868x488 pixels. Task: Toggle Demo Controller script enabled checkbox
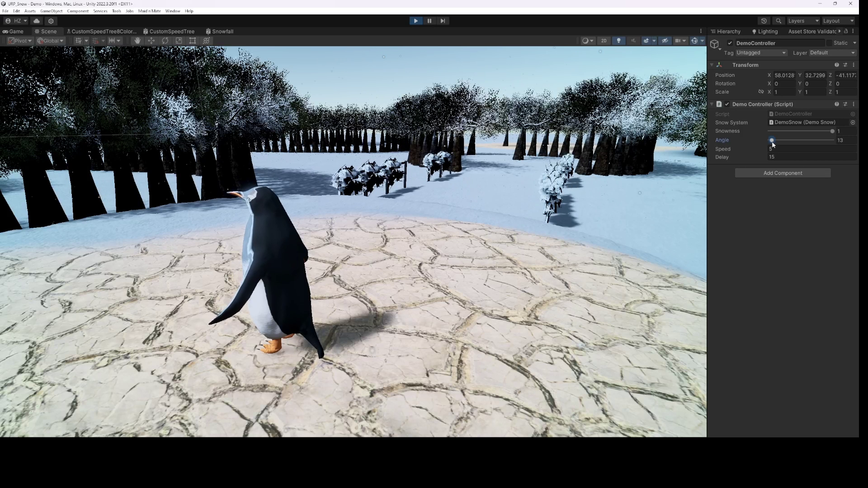pos(727,104)
